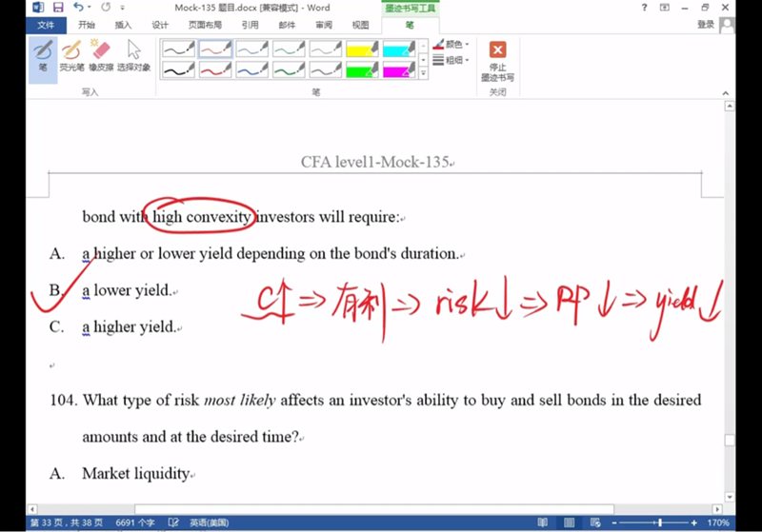762x532 pixels.
Task: Redo or repeat the last action
Action: (106, 8)
